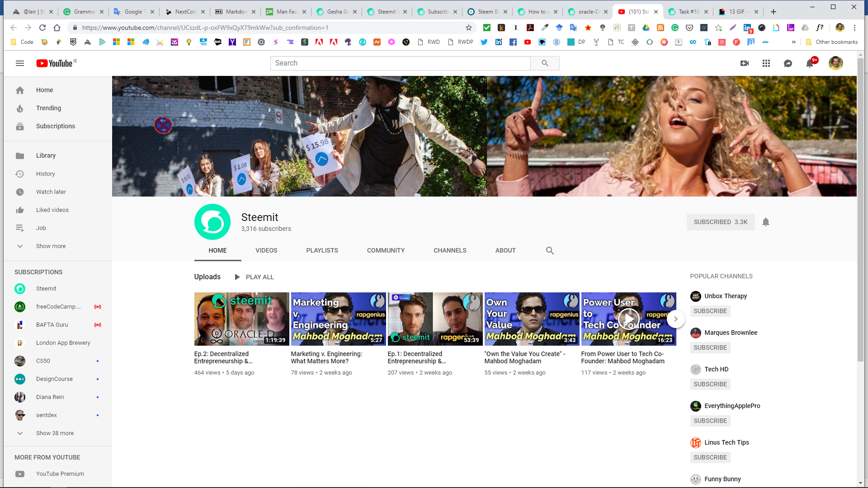
Task: Go back with Chrome back arrow
Action: [x=14, y=28]
